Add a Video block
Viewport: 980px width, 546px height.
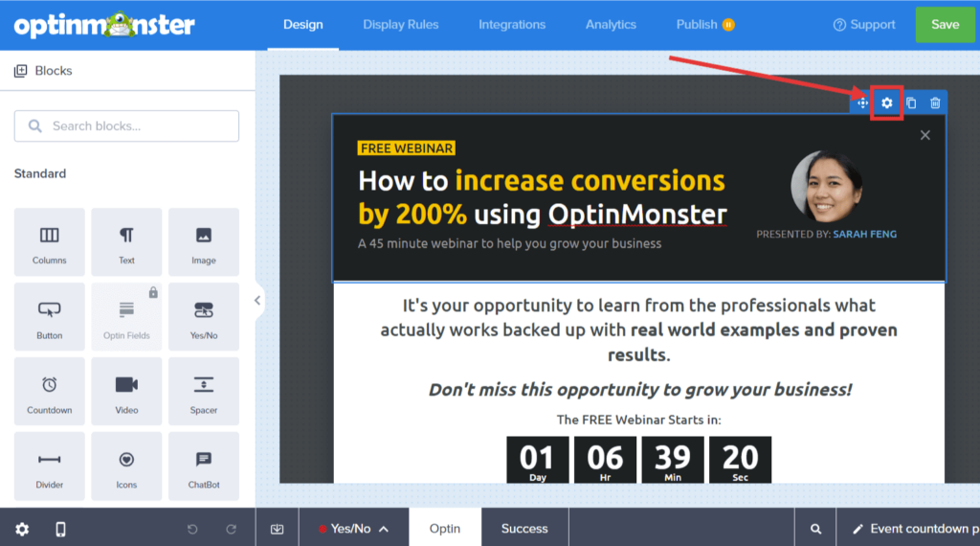pos(126,392)
